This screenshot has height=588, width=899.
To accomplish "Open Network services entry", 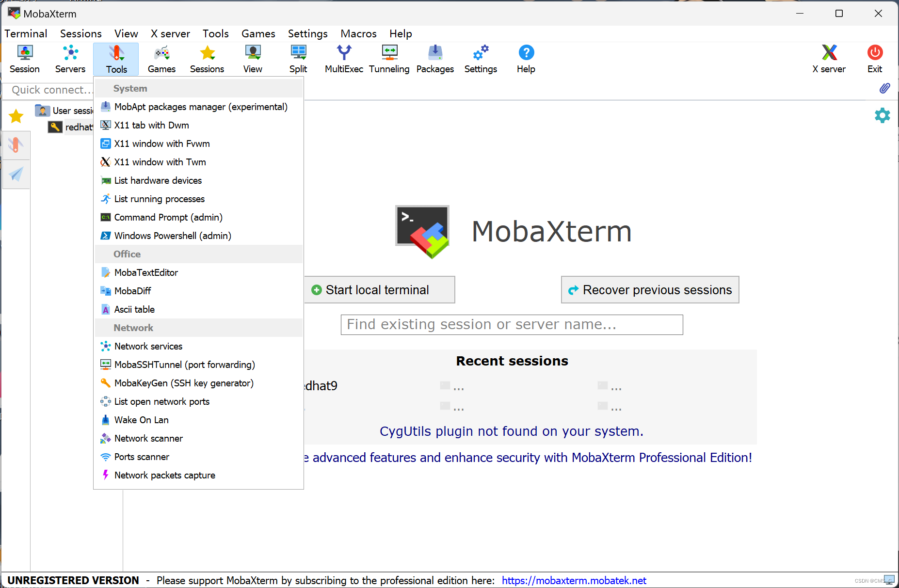I will pyautogui.click(x=199, y=346).
